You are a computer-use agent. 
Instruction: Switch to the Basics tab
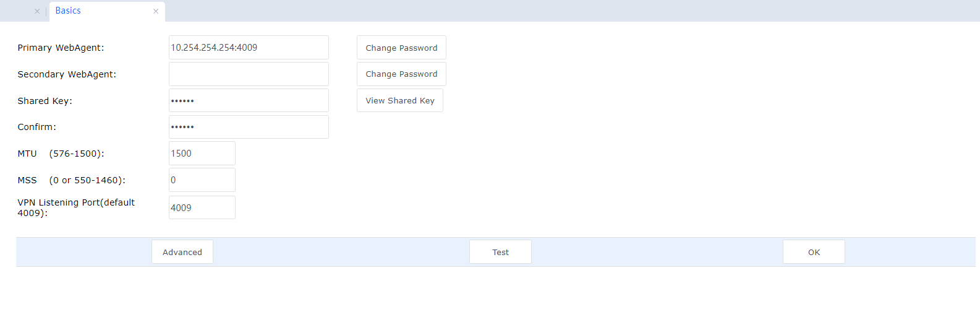point(68,11)
